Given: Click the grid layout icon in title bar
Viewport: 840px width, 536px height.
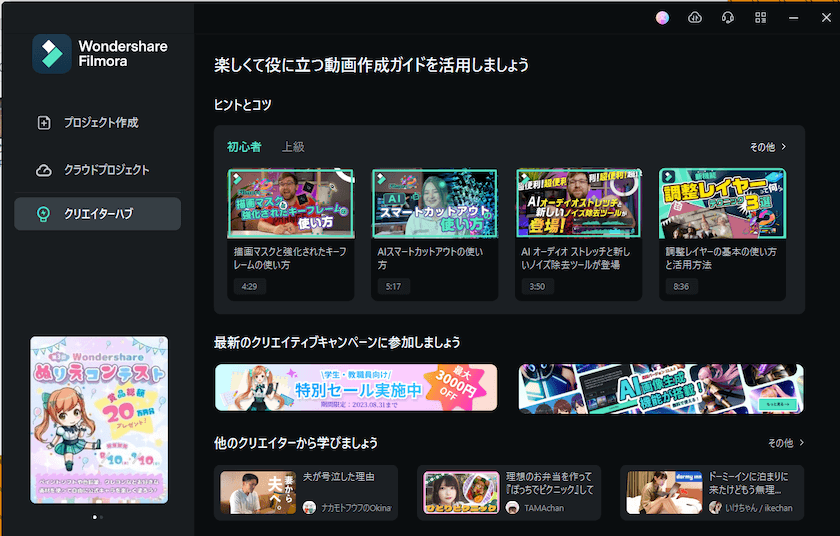Looking at the screenshot, I should 761,18.
